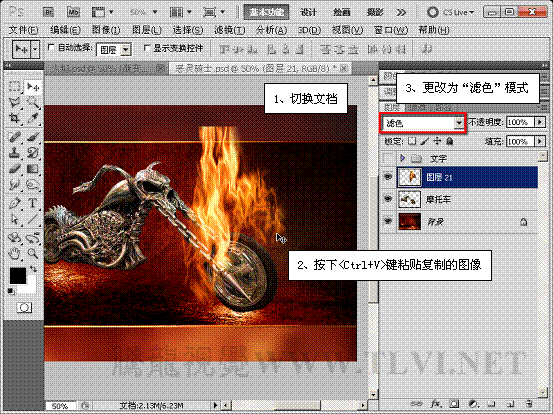Show more workspaces with the double arrow
The width and height of the screenshot is (553, 414).
point(401,13)
